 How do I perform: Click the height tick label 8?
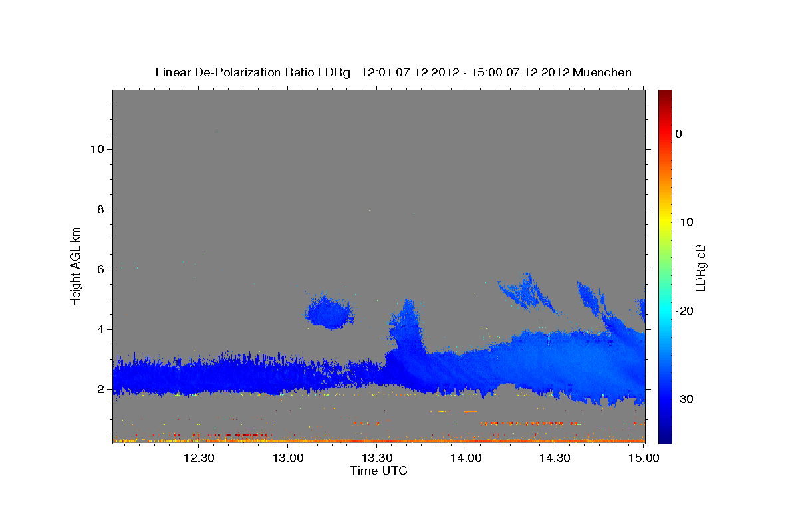(x=101, y=209)
